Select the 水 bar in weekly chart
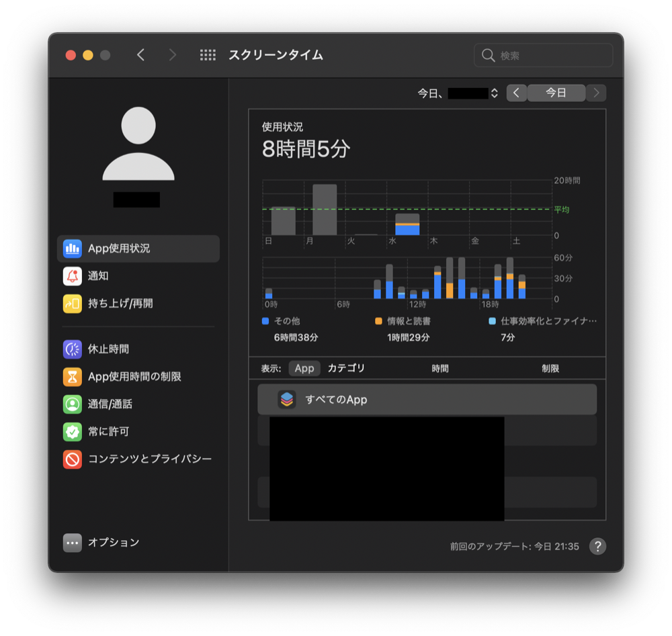Screen dimensions: 672x636 pyautogui.click(x=407, y=224)
